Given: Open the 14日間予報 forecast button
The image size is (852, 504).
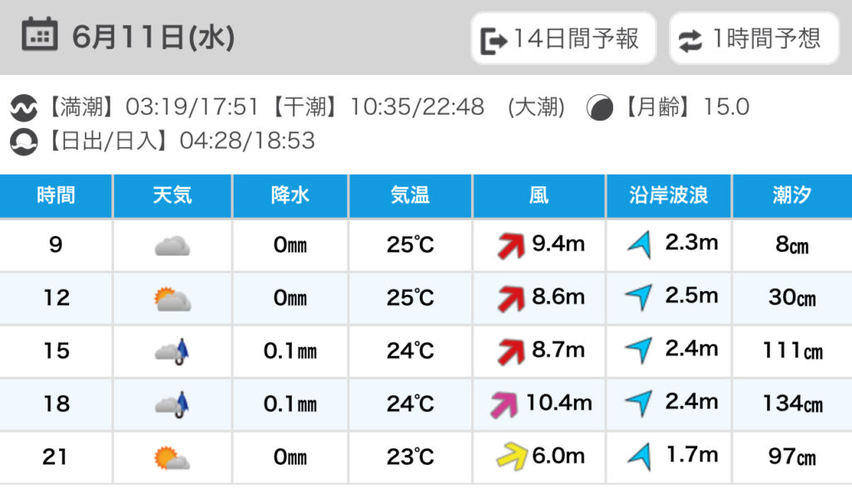Looking at the screenshot, I should click(563, 38).
